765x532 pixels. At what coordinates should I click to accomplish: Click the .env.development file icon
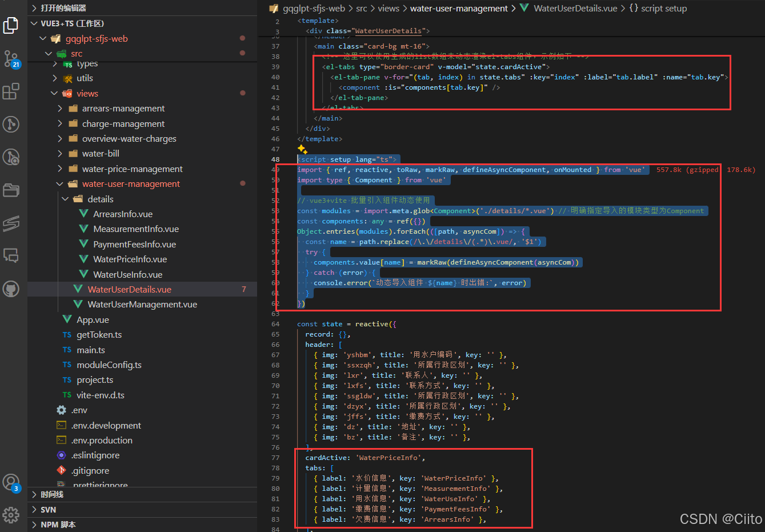(x=62, y=425)
